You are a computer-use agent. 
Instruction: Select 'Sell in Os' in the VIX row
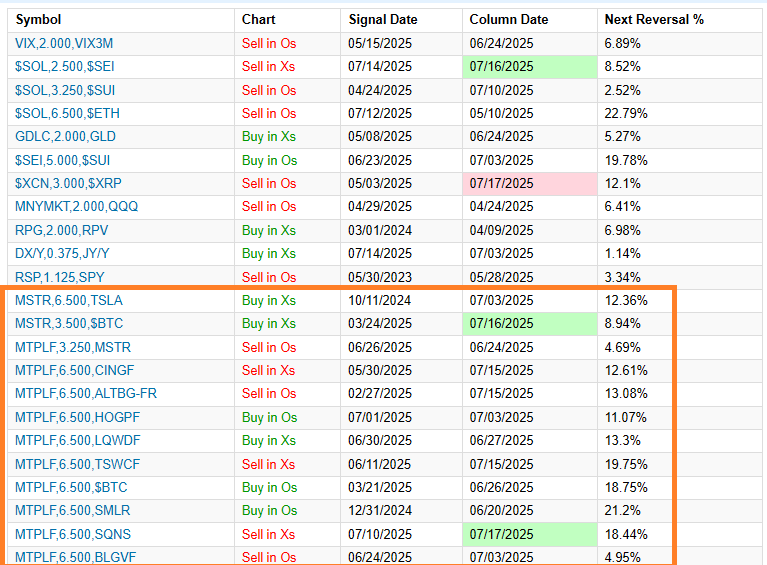click(x=269, y=44)
